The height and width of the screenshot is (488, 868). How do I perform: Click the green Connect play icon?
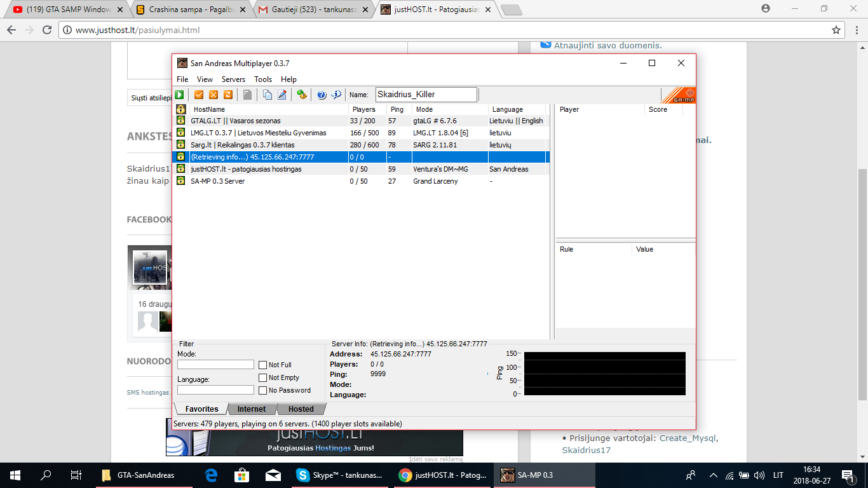pos(180,95)
